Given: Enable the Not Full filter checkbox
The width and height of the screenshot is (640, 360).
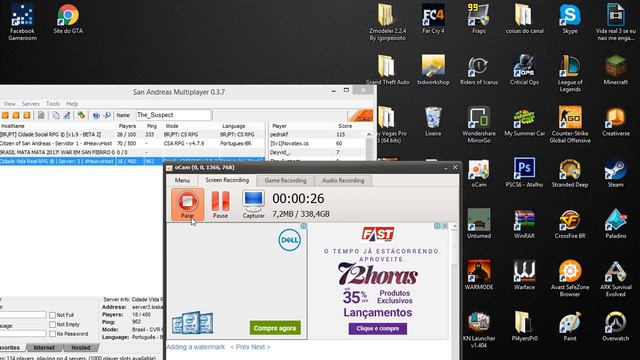Looking at the screenshot, I should tap(52, 315).
